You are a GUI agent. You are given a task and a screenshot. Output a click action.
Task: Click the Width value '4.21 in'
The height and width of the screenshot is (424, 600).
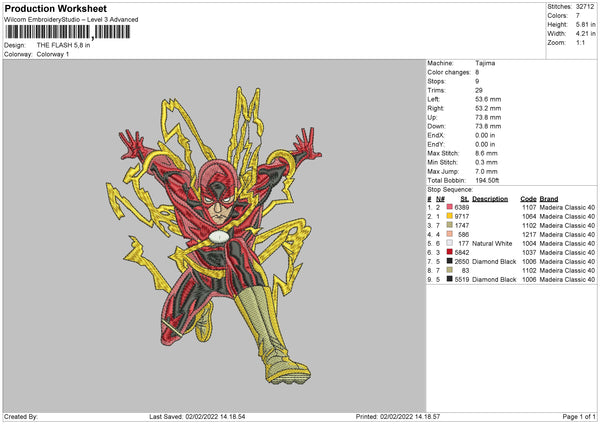click(x=586, y=34)
